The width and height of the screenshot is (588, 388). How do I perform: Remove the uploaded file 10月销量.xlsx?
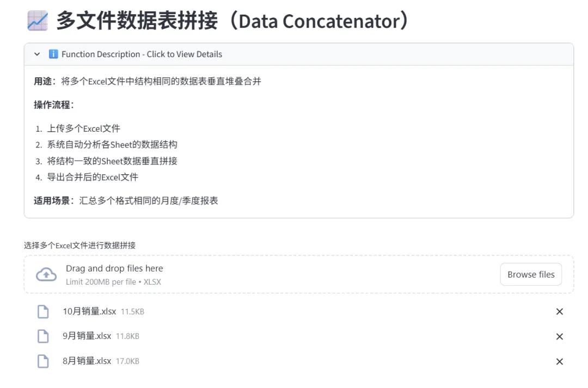[559, 312]
